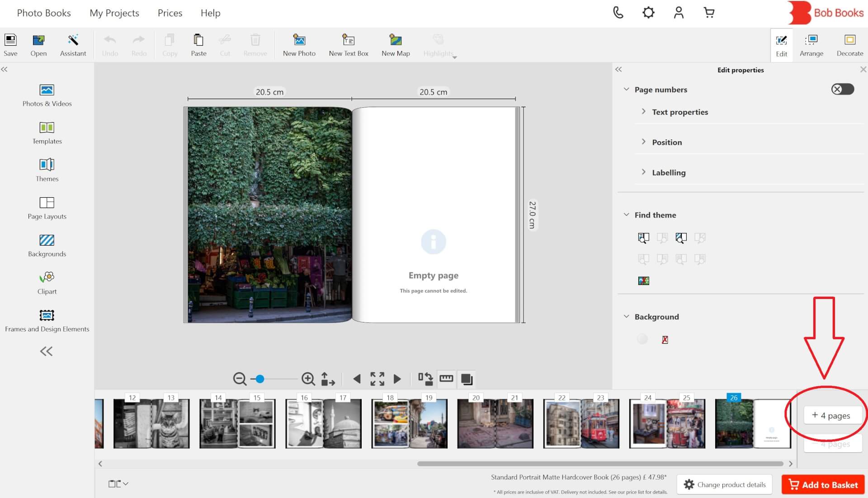Collapse the Background section
The image size is (868, 498).
click(x=626, y=317)
